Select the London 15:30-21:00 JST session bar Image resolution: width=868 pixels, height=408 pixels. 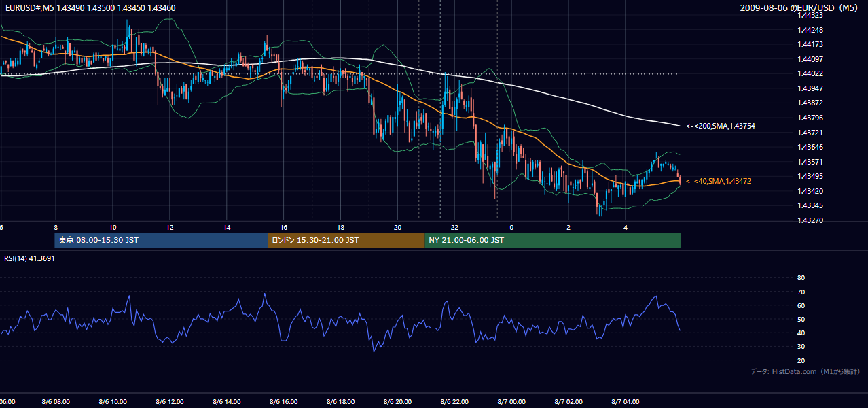(346, 240)
